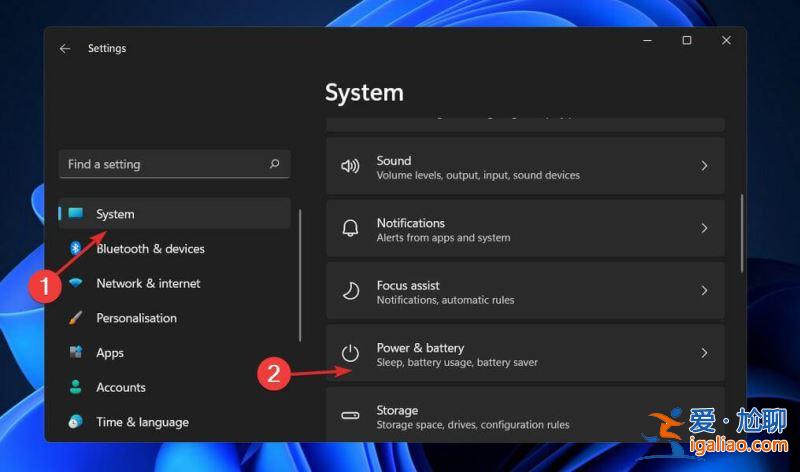Click the Accounts person icon
The image size is (800, 472).
pos(76,387)
